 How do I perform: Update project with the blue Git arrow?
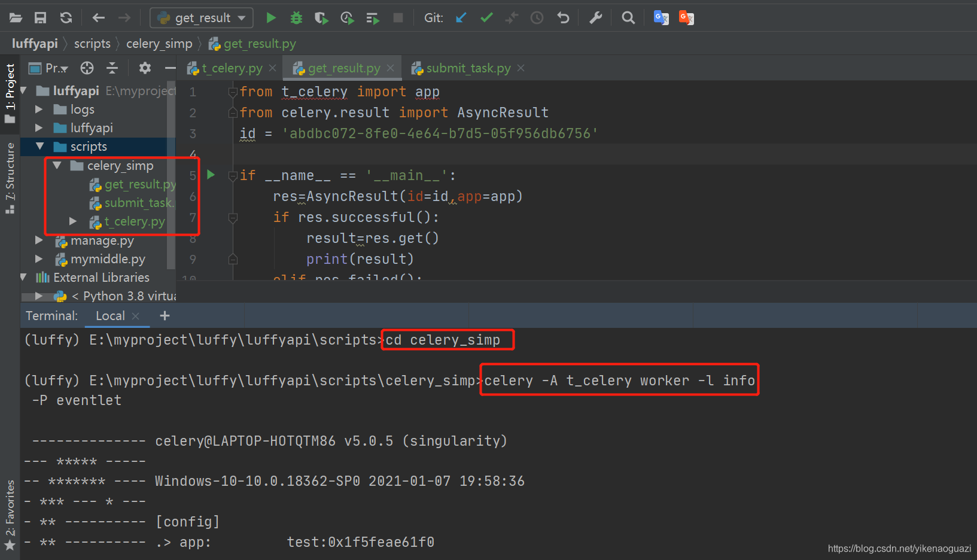[461, 18]
